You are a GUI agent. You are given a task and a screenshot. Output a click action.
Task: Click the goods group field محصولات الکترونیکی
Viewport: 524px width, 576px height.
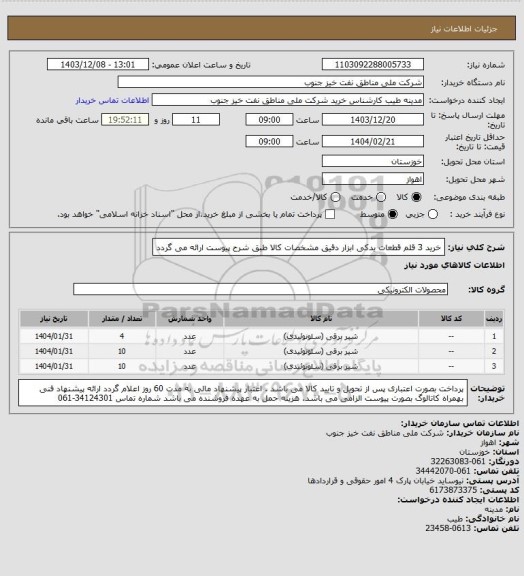pyautogui.click(x=260, y=289)
